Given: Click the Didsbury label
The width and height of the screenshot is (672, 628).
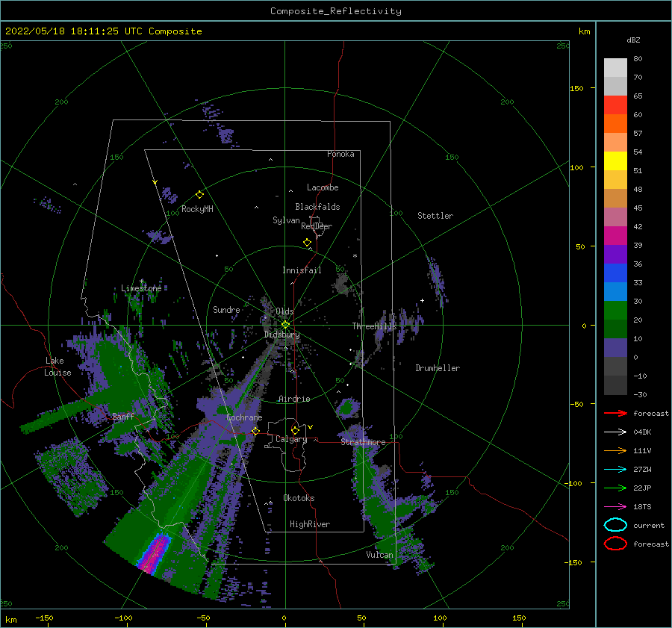Looking at the screenshot, I should click(281, 335).
